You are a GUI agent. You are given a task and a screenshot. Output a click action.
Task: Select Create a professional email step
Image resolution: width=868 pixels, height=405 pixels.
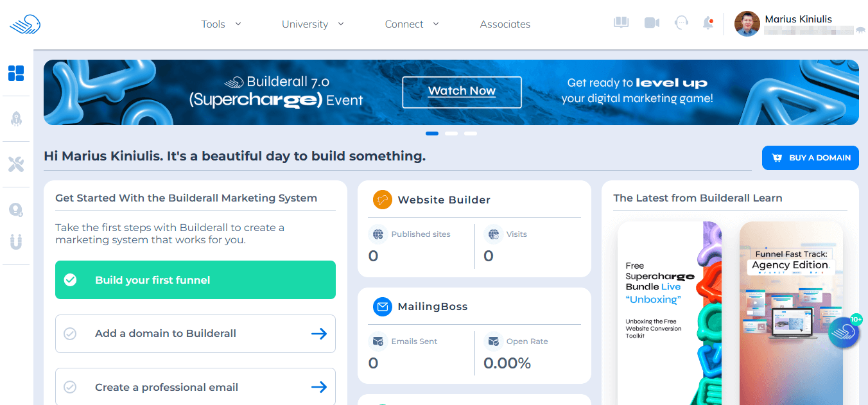click(x=195, y=387)
